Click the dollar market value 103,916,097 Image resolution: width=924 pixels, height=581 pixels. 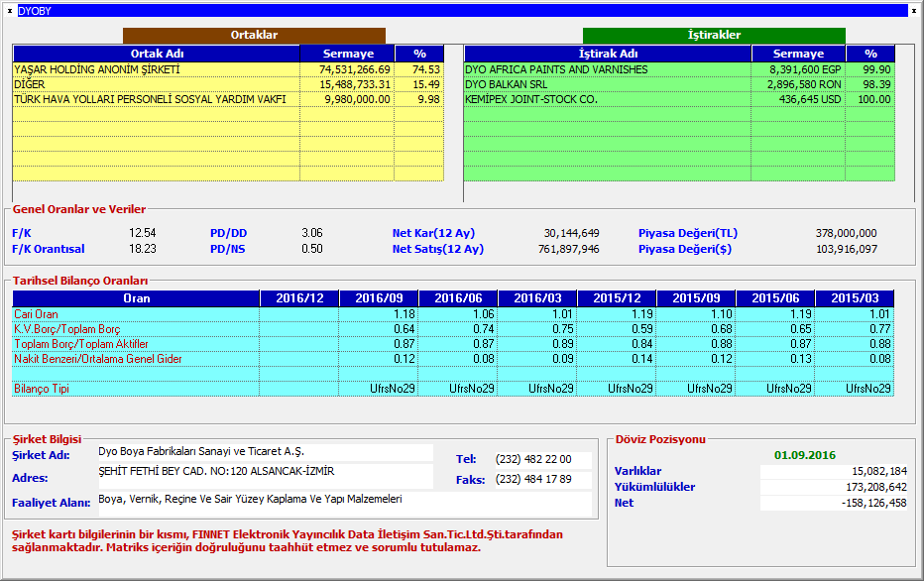coord(847,249)
